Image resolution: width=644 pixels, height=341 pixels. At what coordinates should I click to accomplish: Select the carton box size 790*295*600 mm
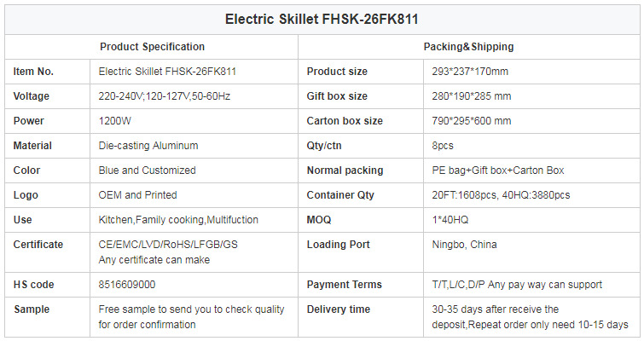pyautogui.click(x=472, y=121)
